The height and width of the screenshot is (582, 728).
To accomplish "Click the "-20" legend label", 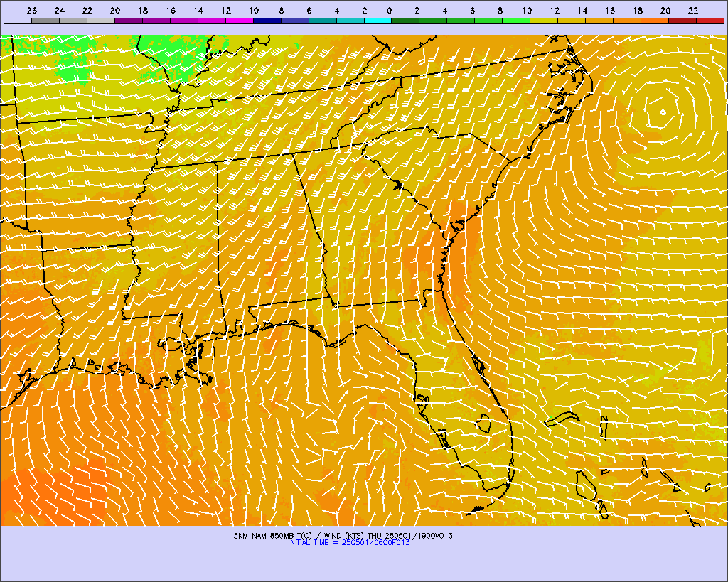I will pyautogui.click(x=112, y=10).
